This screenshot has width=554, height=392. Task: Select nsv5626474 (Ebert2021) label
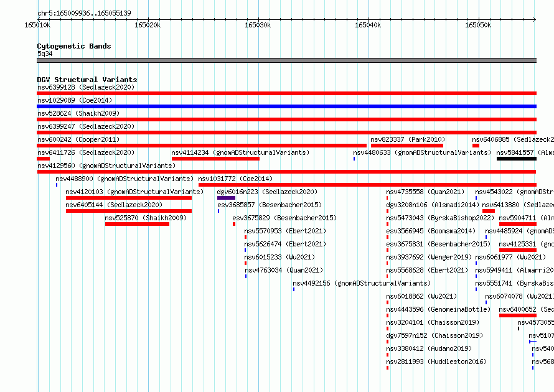285,244
